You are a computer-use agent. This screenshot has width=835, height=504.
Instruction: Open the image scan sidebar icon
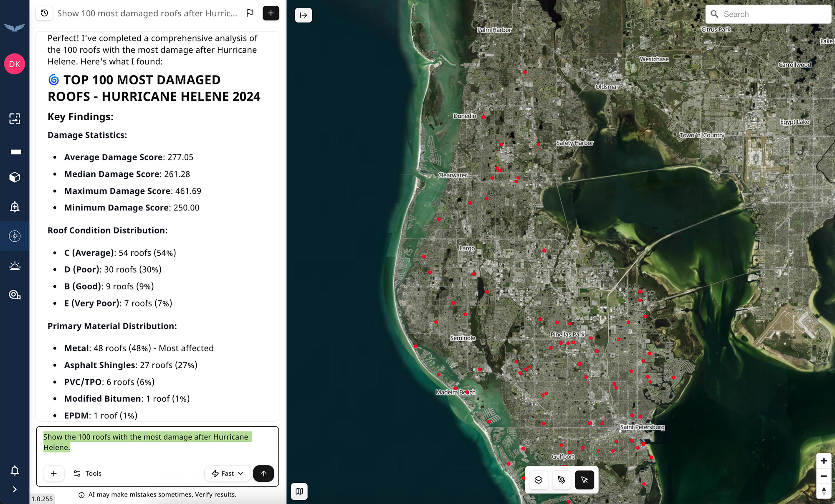[x=15, y=119]
